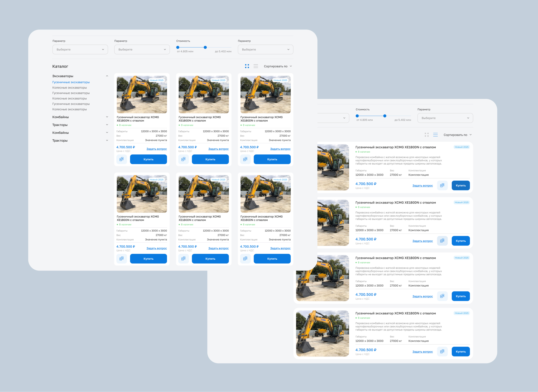Adjust minimum price handle in grid catalog

tap(178, 47)
